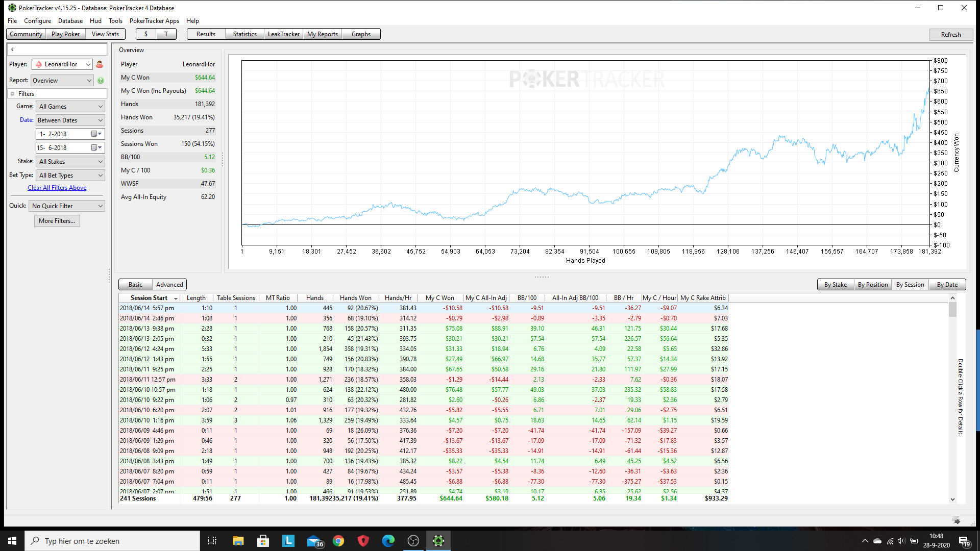
Task: Switch to the Graphs tab
Action: (x=361, y=34)
